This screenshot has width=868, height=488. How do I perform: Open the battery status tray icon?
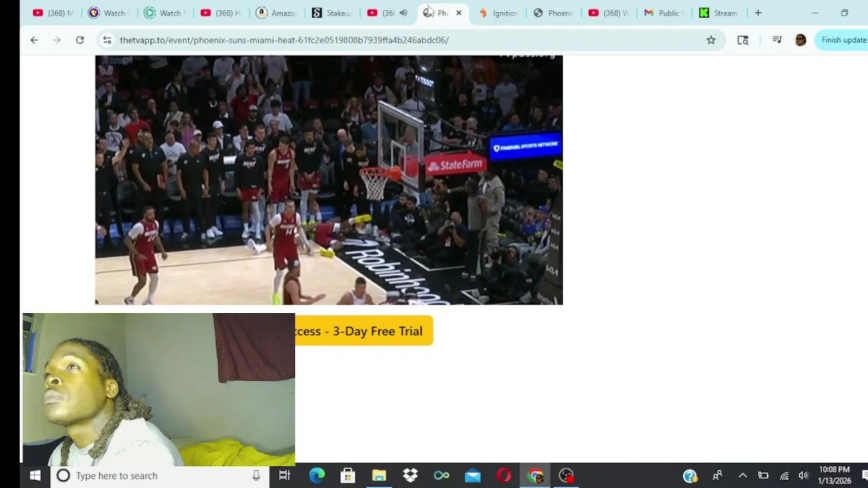click(764, 476)
